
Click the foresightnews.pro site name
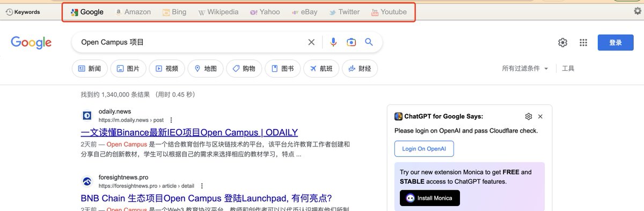coord(123,177)
